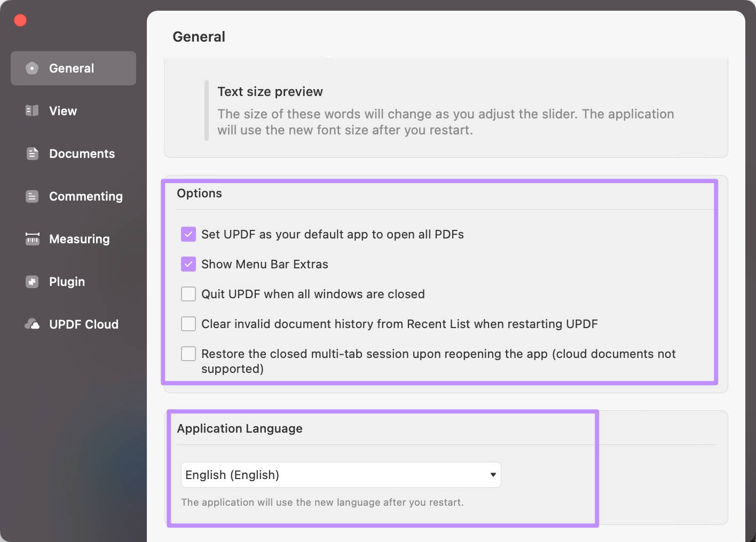Viewport: 756px width, 542px height.
Task: Click the Measuring ruler icon
Action: 32,239
